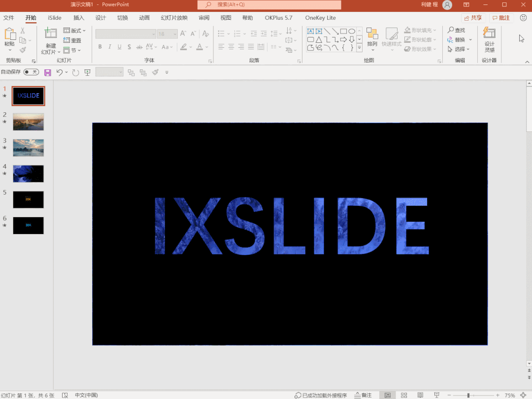Open the font name combo box
Image resolution: width=532 pixels, height=399 pixels.
tap(126, 33)
